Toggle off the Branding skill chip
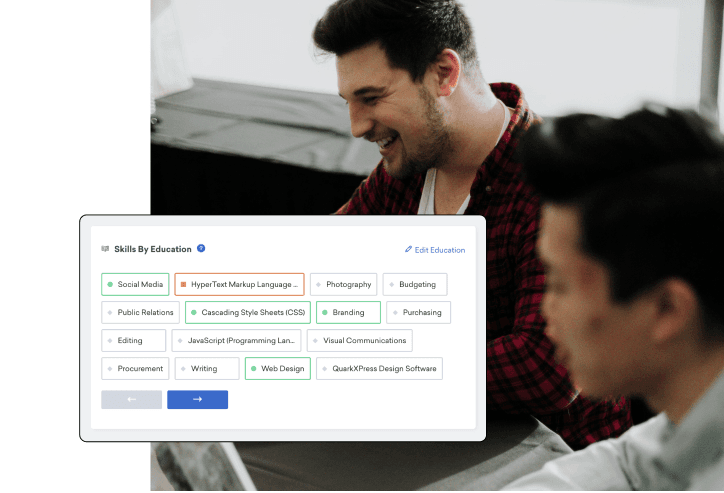The height and width of the screenshot is (493, 724). point(348,313)
